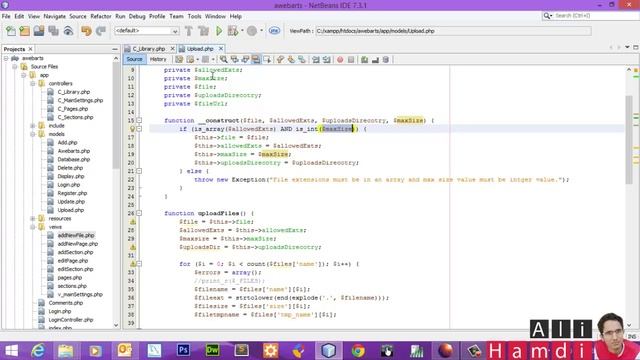Select the History view button
Viewport: 640px width, 360px height.
tap(158, 59)
